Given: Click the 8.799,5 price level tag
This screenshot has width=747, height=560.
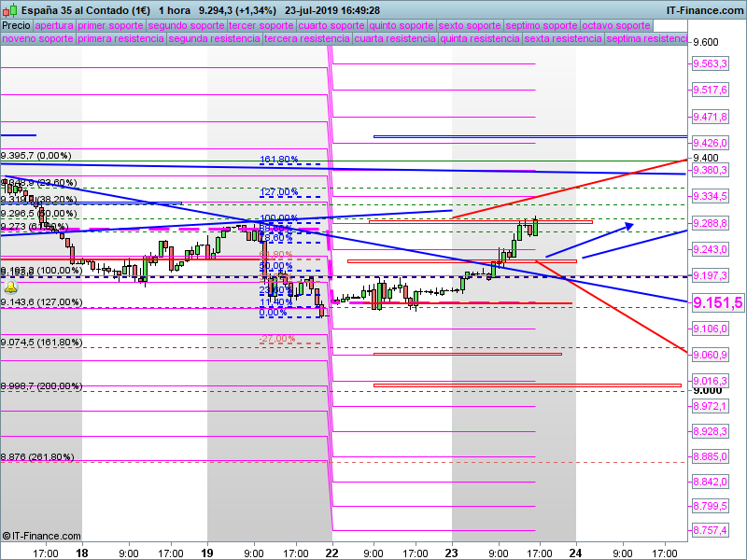Looking at the screenshot, I should tap(710, 506).
